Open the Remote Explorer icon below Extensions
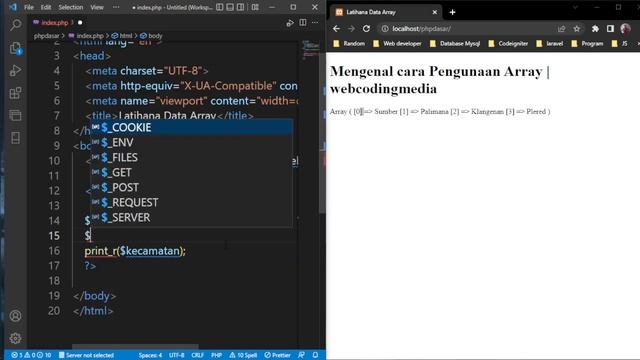 coord(16,116)
